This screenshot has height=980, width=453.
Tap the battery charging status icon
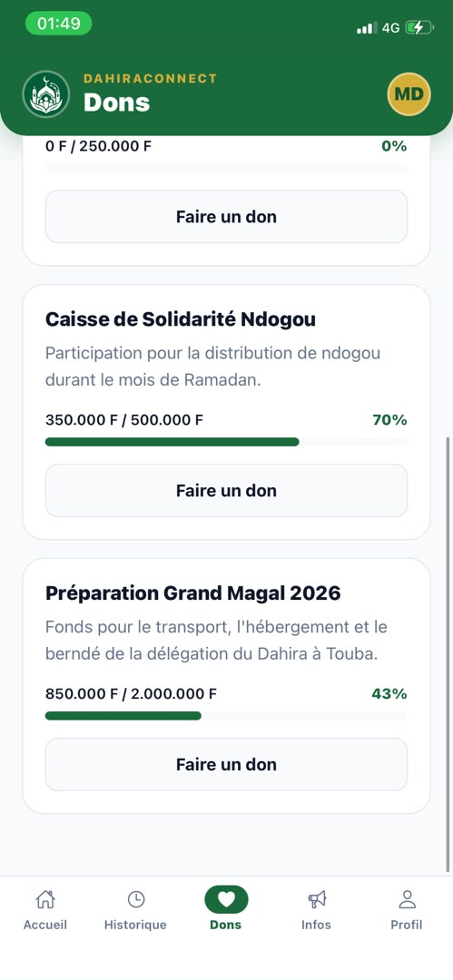point(419,27)
